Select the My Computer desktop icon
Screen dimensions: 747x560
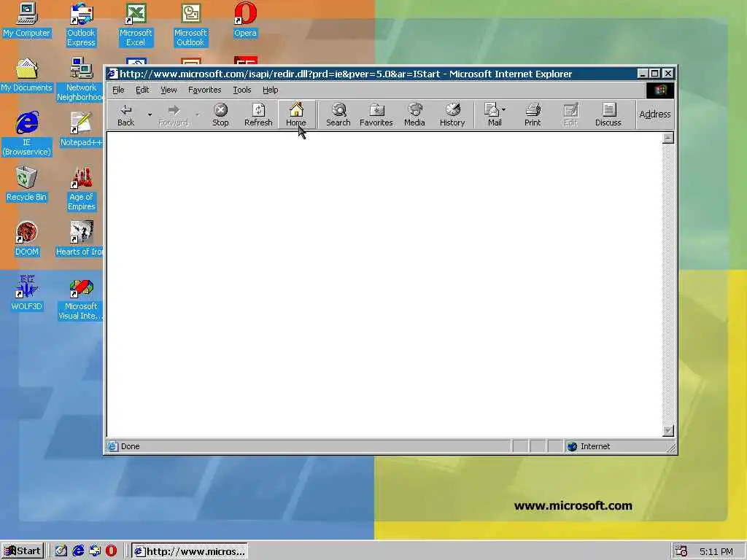pos(26,20)
